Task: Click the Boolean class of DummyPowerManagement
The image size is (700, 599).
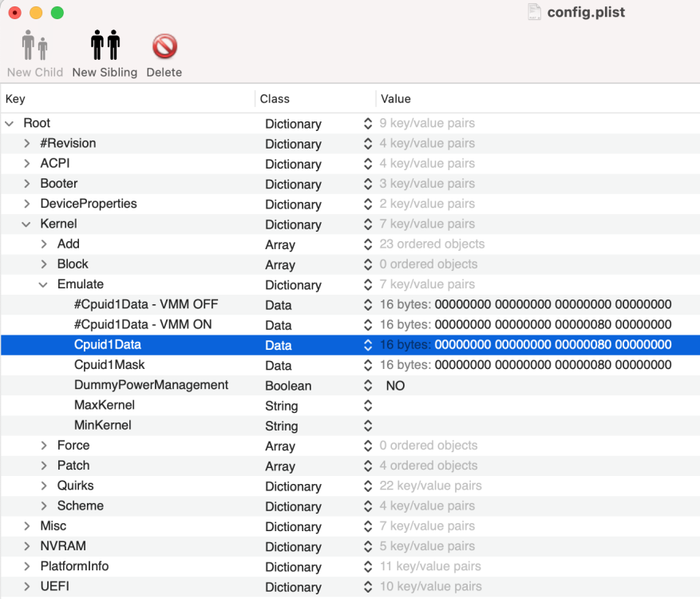Action: click(x=288, y=386)
